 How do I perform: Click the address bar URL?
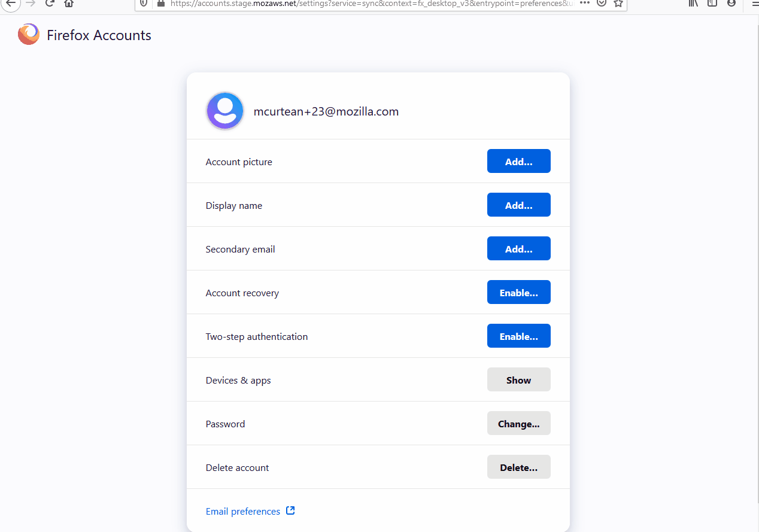point(371,3)
